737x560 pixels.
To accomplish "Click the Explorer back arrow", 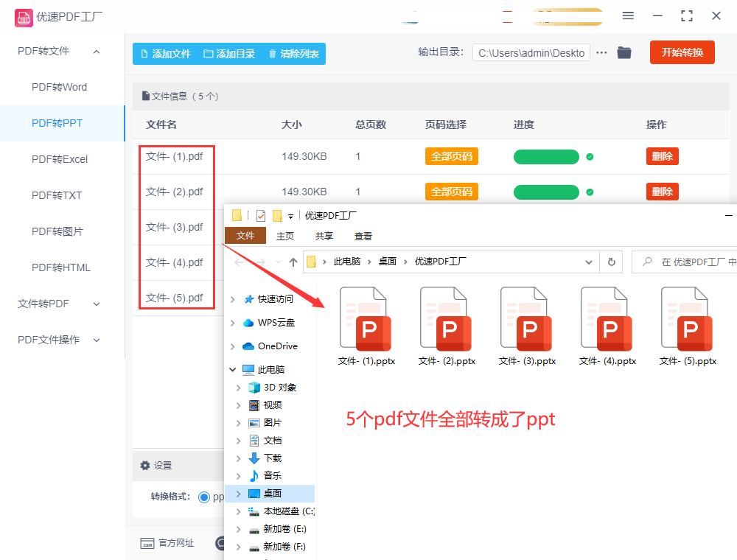I will [239, 262].
